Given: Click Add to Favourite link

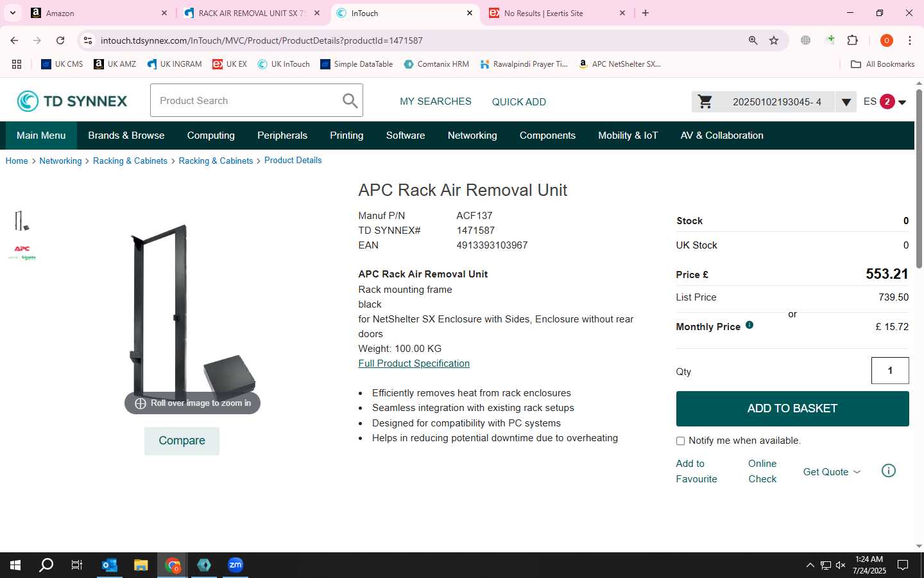Looking at the screenshot, I should [x=696, y=471].
